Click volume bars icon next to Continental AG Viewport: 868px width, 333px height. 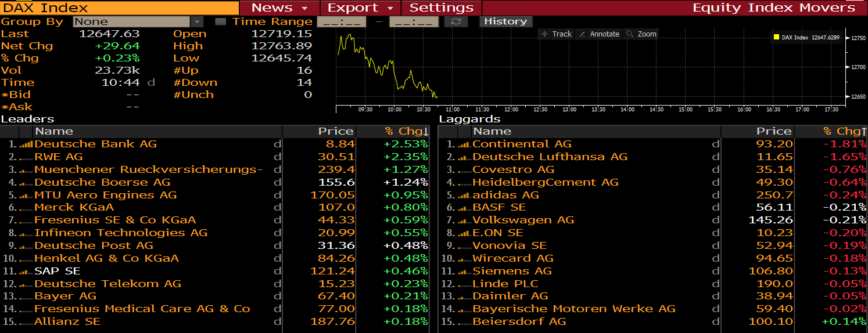[464, 144]
